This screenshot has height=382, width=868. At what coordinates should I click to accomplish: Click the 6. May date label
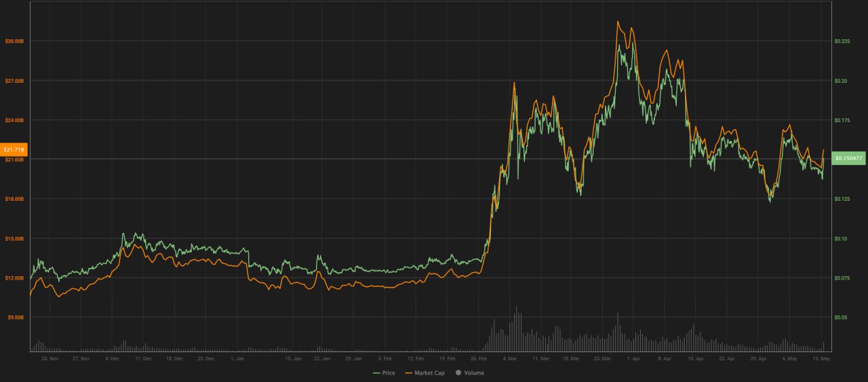tap(790, 358)
